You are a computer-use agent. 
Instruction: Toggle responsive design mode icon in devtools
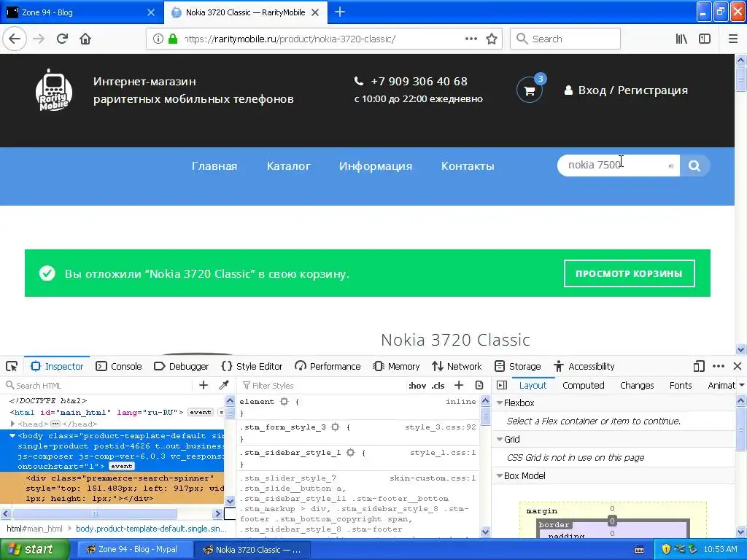[x=699, y=366]
